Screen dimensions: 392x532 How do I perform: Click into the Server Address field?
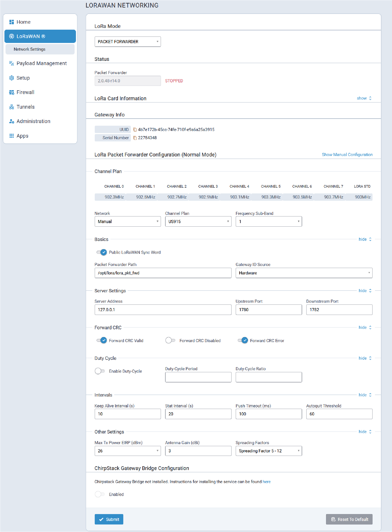(x=163, y=310)
